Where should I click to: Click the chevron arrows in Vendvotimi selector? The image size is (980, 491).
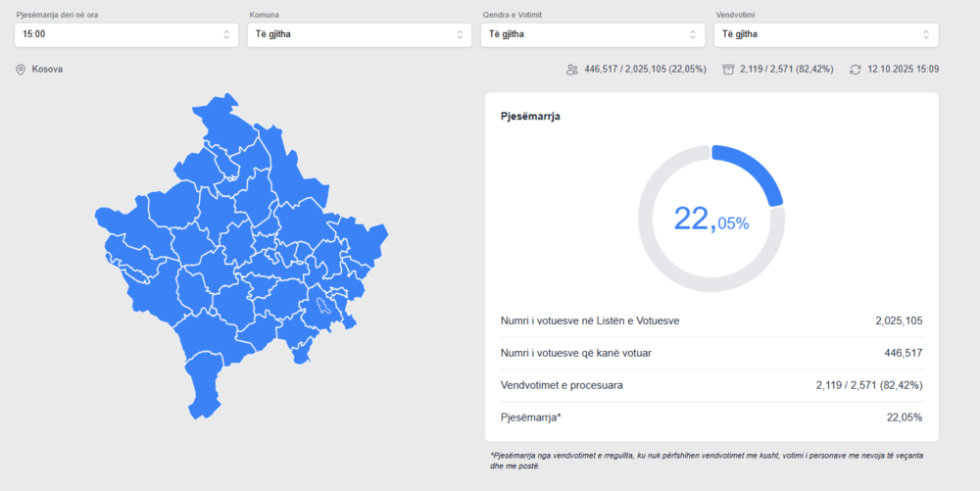point(926,34)
